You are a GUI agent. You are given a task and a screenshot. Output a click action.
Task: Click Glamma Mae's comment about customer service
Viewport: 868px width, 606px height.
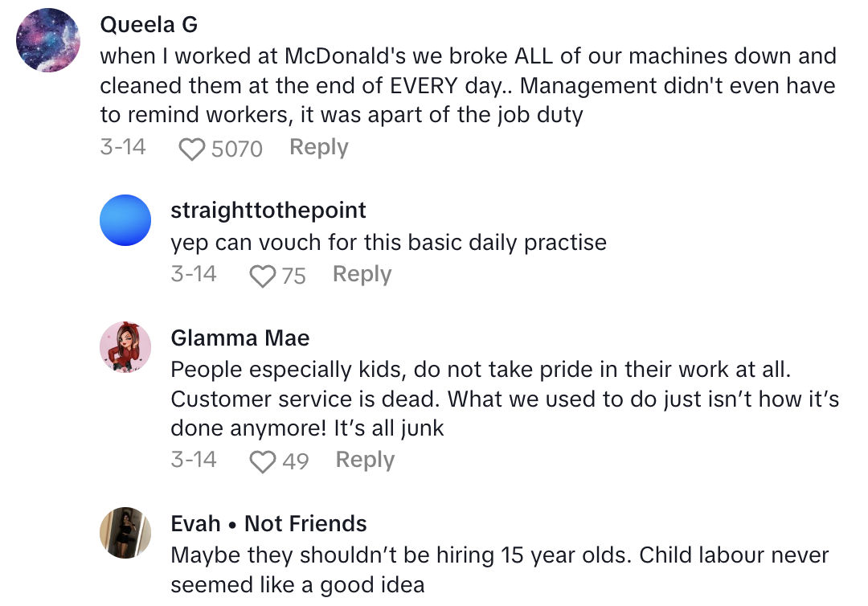[x=505, y=399]
